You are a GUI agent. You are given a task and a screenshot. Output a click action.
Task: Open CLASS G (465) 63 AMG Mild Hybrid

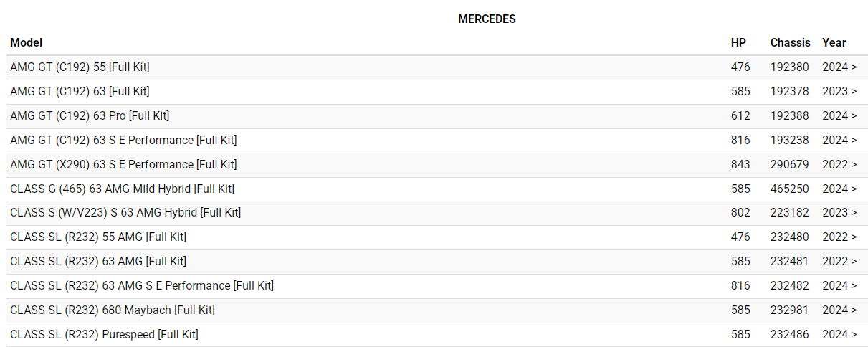pyautogui.click(x=122, y=189)
